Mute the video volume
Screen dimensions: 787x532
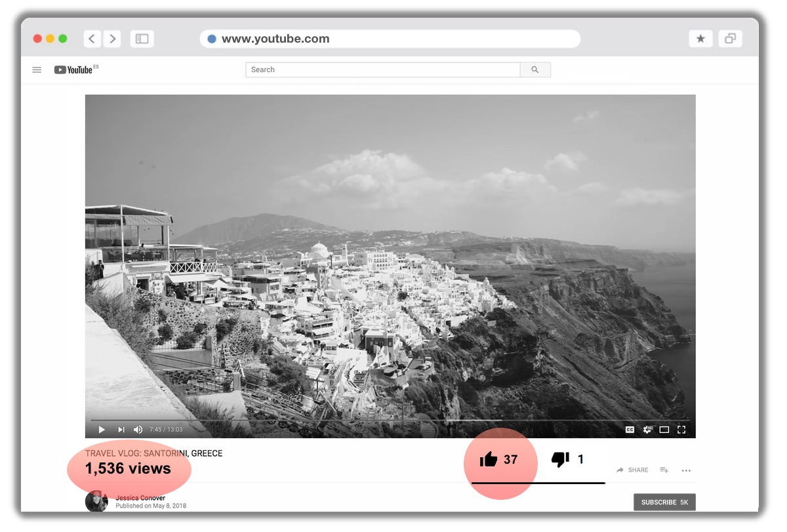pyautogui.click(x=138, y=430)
